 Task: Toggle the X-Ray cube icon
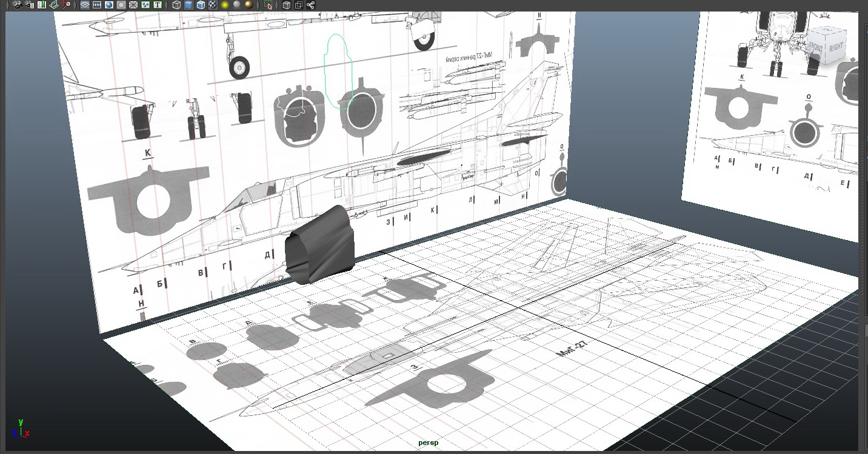click(x=287, y=5)
